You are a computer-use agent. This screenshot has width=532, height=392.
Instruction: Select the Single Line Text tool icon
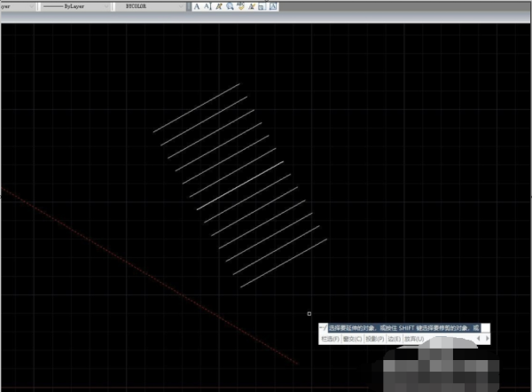207,6
